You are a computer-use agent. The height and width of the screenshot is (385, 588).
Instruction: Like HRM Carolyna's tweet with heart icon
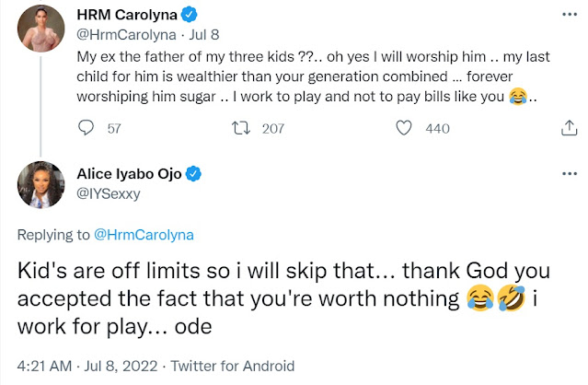pyautogui.click(x=402, y=129)
